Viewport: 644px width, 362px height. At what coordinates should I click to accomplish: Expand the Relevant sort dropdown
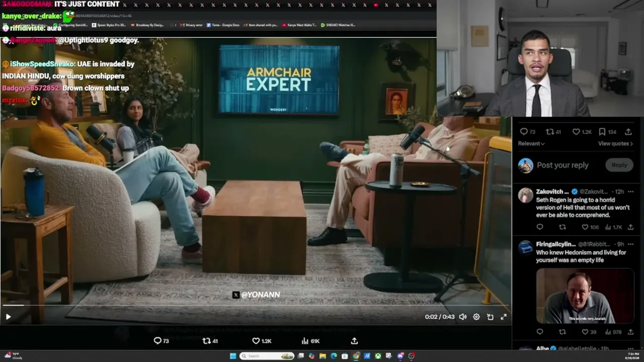tap(531, 144)
